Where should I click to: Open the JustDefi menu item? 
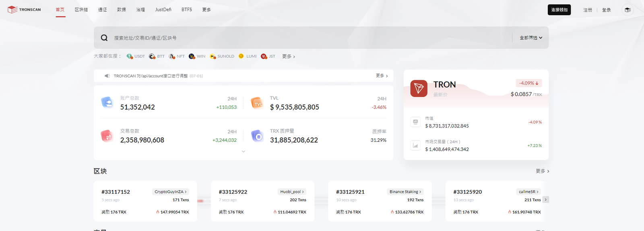pos(163,10)
